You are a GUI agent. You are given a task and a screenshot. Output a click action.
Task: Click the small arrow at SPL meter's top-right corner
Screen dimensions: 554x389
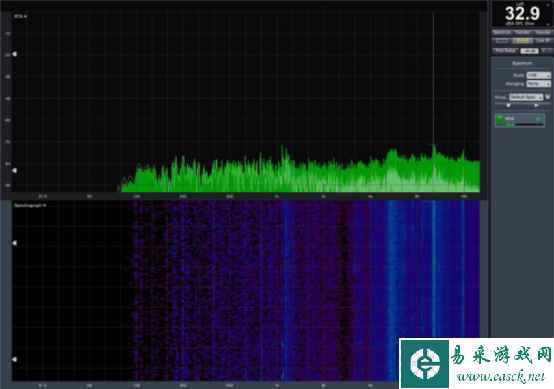coord(548,5)
